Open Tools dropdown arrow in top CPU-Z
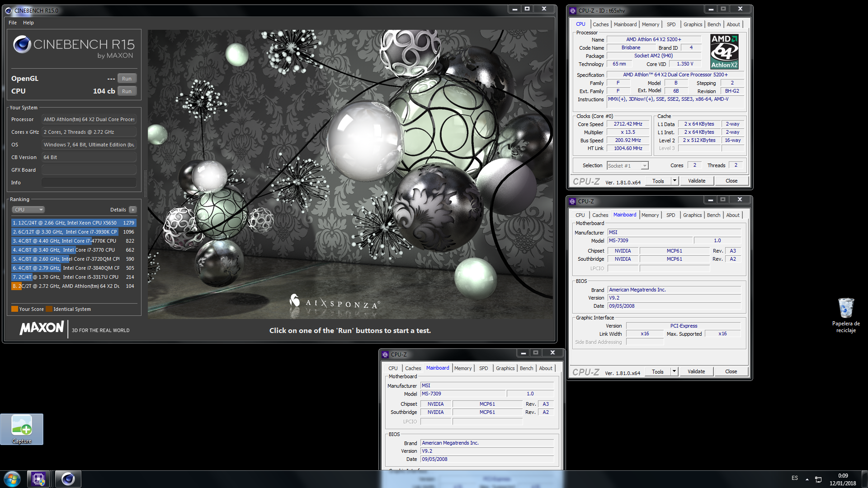Screen dimensions: 868x488 click(675, 181)
